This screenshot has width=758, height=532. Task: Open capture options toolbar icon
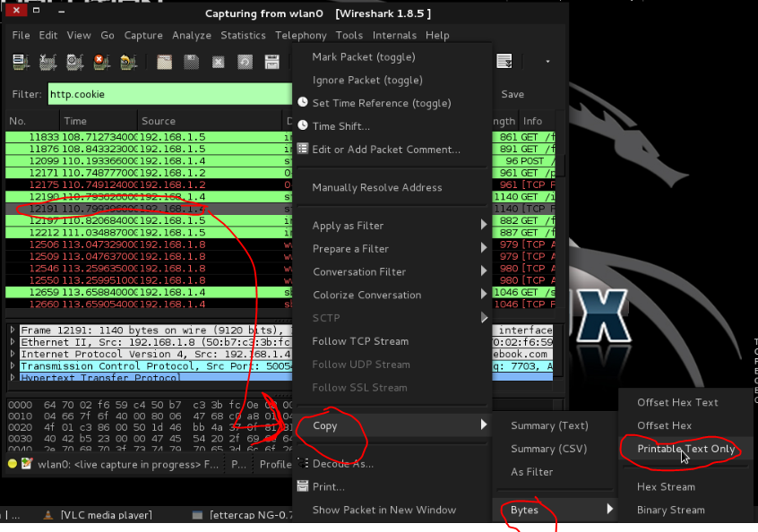coord(47,62)
